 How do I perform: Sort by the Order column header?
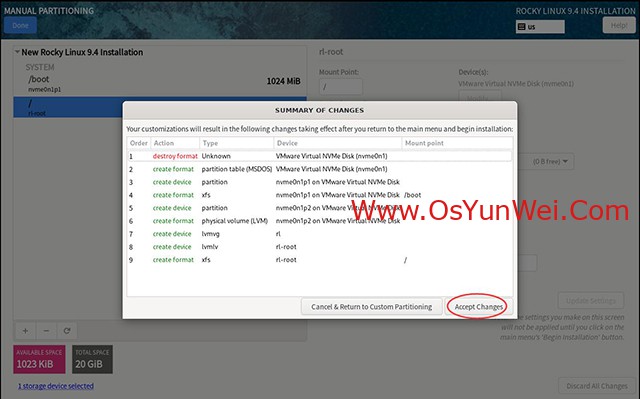click(x=139, y=143)
